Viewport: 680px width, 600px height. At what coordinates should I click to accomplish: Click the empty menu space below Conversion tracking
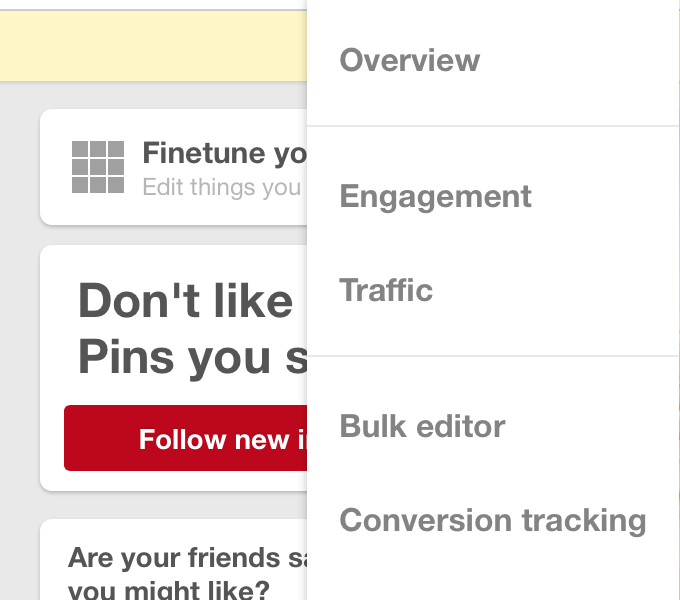click(493, 574)
